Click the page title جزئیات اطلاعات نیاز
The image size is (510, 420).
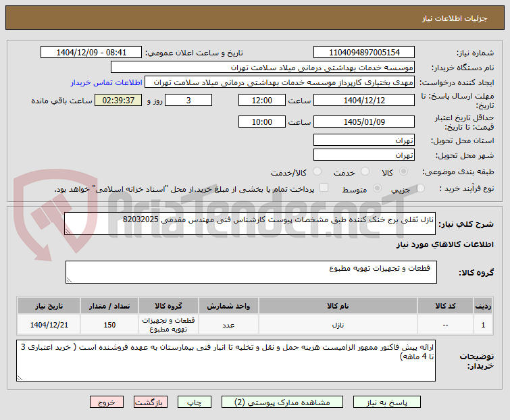click(x=455, y=18)
